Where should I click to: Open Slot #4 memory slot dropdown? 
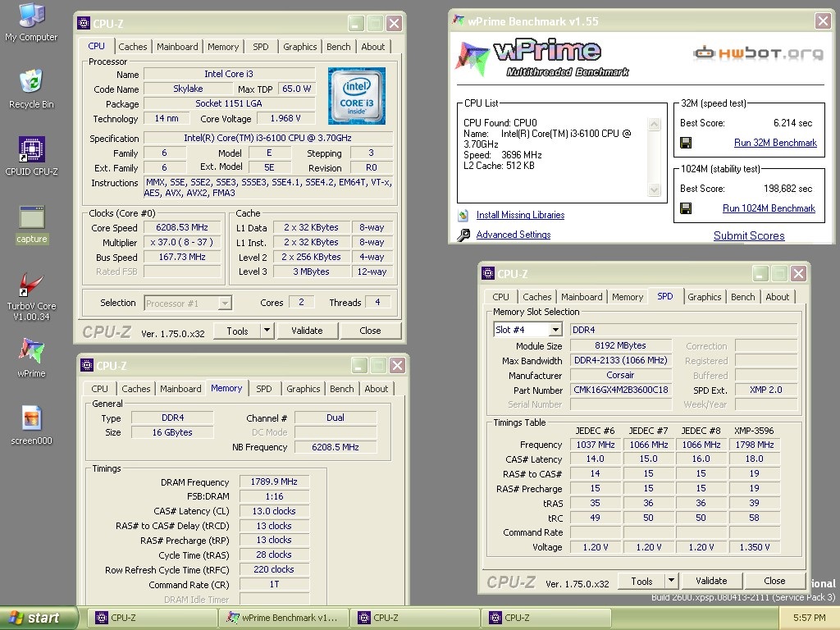[555, 330]
